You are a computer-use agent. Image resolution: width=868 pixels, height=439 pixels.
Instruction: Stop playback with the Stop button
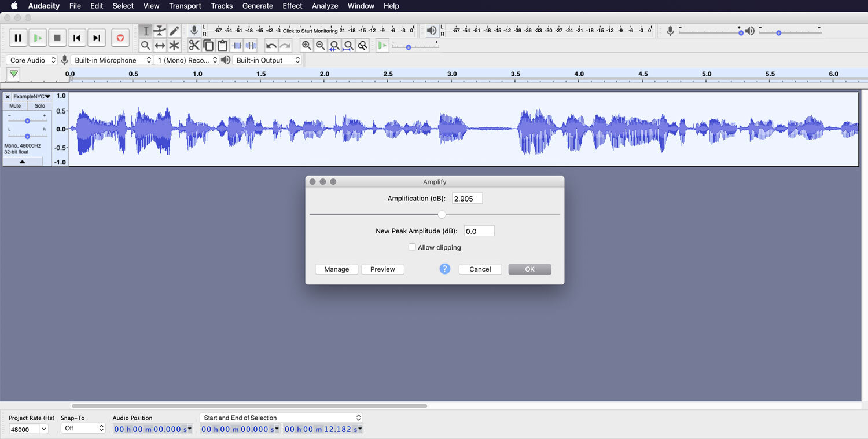pyautogui.click(x=57, y=38)
